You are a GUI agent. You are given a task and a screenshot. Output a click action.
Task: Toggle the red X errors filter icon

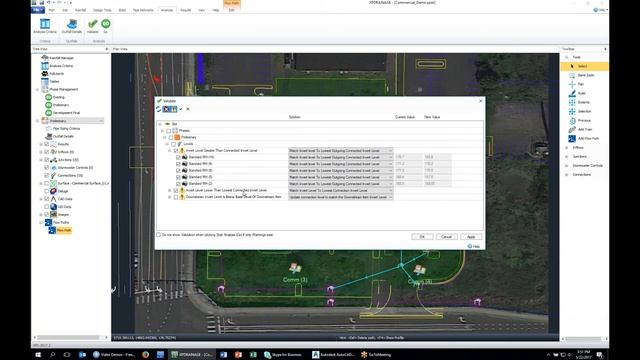(166, 109)
